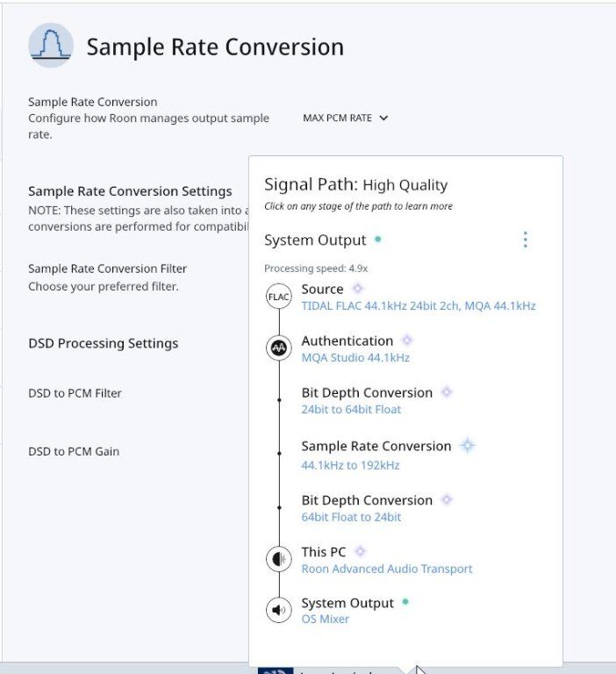Viewport: 616px width, 674px height.
Task: Click the MQA Authentication icon
Action: (x=278, y=348)
